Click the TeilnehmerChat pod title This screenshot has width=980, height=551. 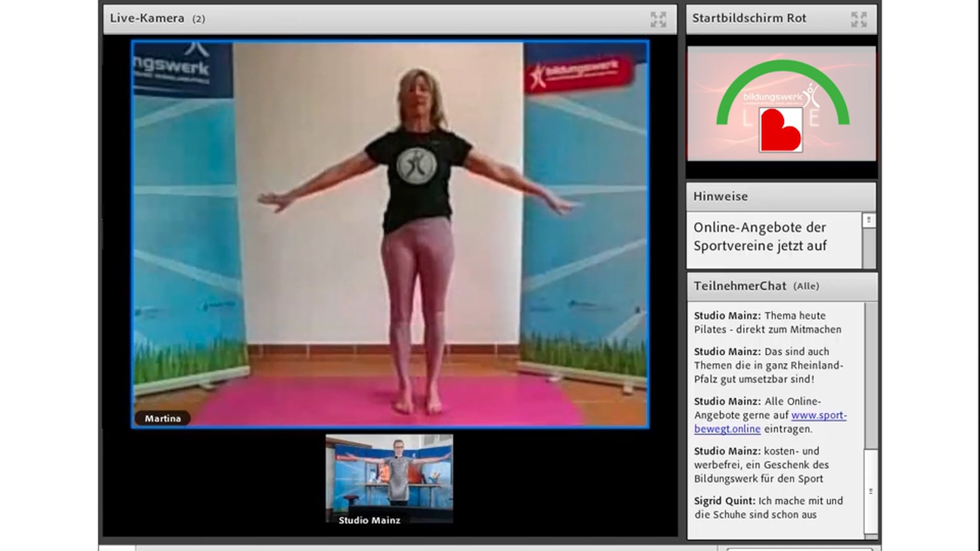point(740,286)
